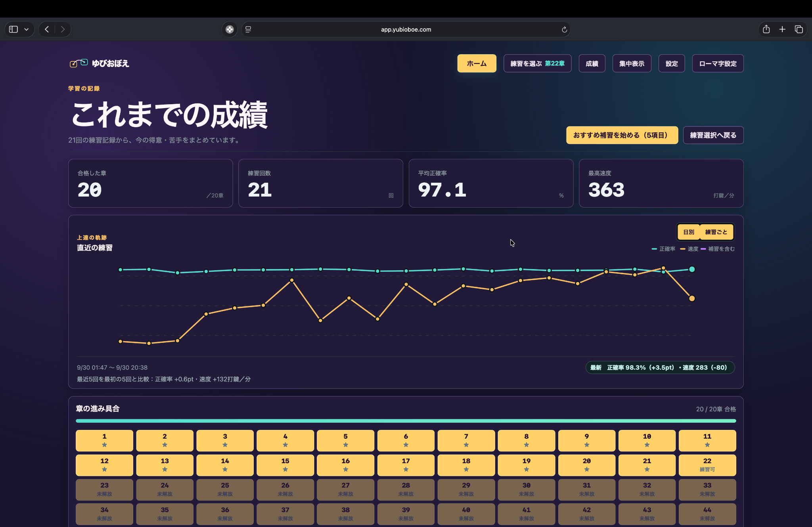Select chapter 11 tile

(707, 440)
